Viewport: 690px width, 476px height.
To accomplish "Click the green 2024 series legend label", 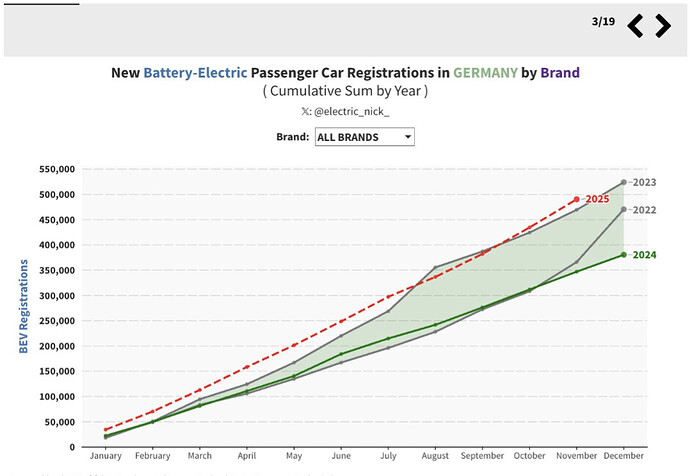I will coord(644,255).
